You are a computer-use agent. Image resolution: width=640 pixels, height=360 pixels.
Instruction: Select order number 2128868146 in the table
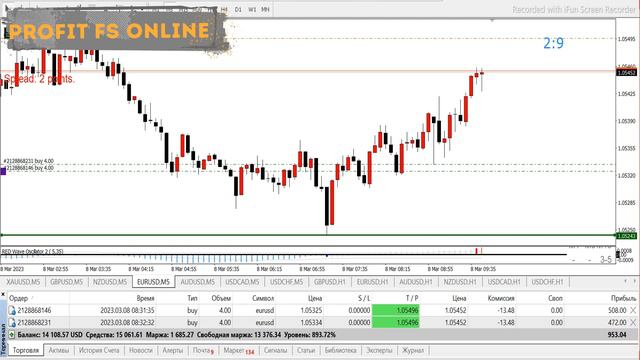click(x=34, y=311)
